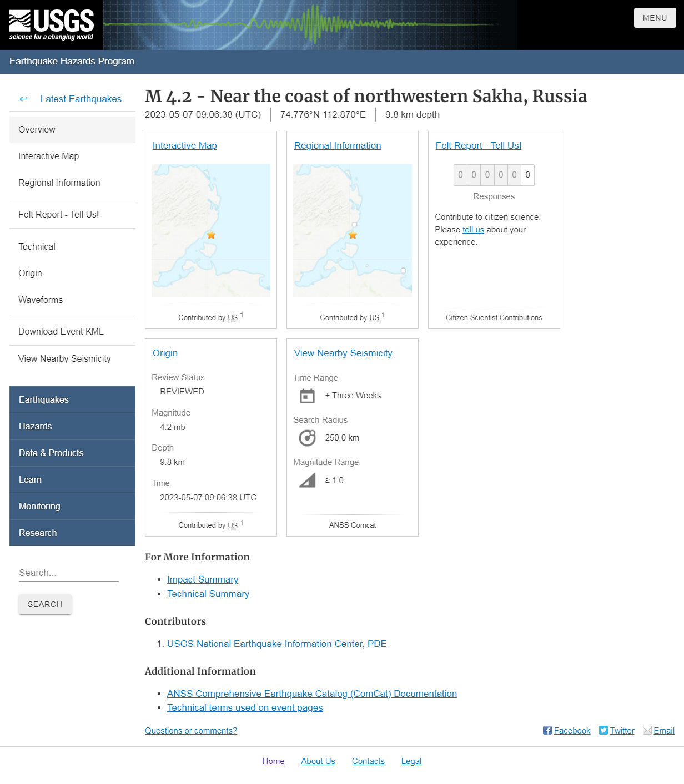
Task: Select View Nearby Seismicity in sidebar
Action: 72,358
